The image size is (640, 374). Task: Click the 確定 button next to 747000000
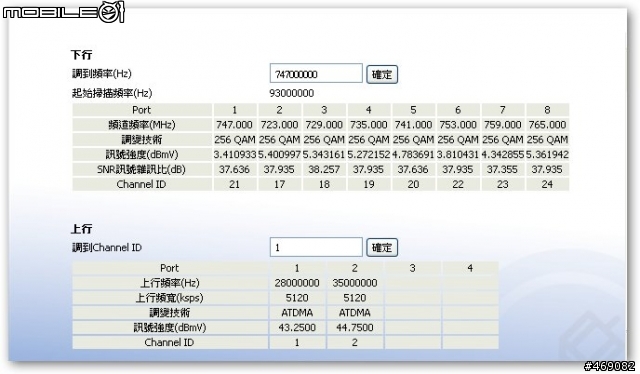(x=382, y=75)
